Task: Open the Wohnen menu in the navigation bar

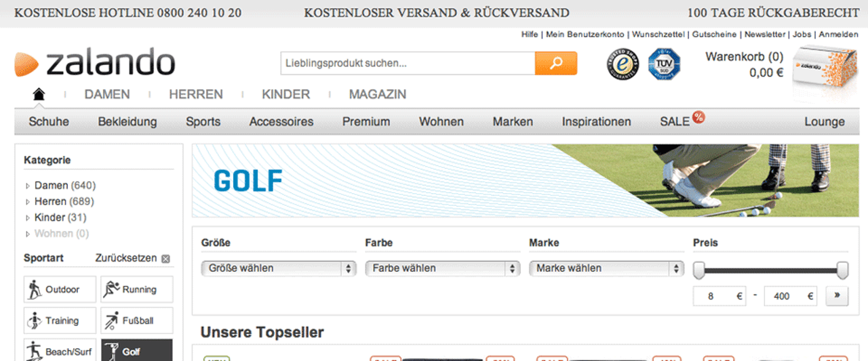Action: pyautogui.click(x=441, y=122)
